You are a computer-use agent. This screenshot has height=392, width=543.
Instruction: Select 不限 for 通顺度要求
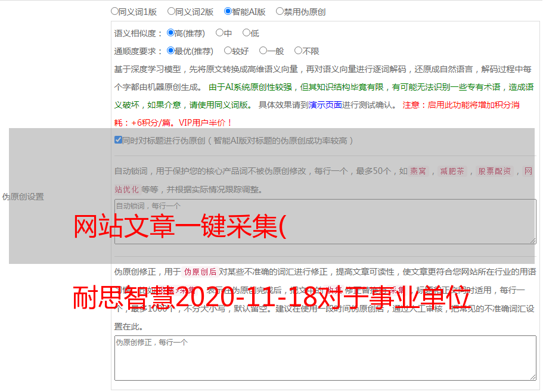click(x=298, y=51)
